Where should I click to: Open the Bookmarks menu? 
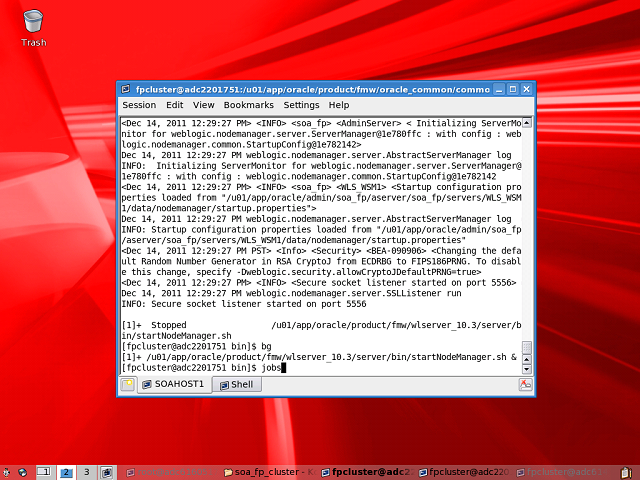pos(249,105)
